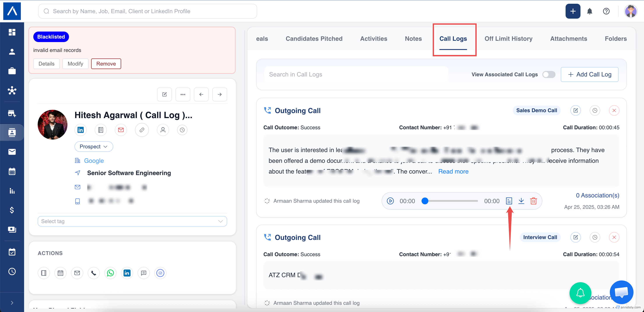The width and height of the screenshot is (644, 312).
Task: Open the LinkedIn icon under Hitesh Agarwal's name
Action: point(81,130)
